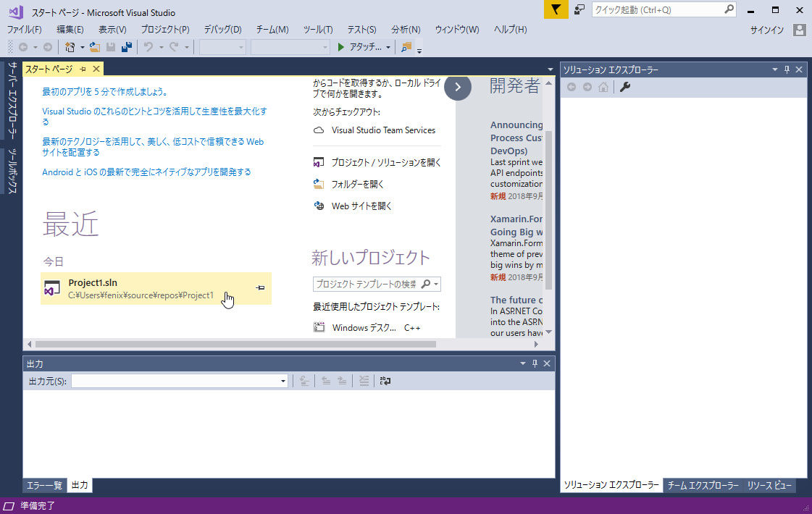Click the round arrow collapse news button
This screenshot has height=514, width=812.
[x=458, y=87]
